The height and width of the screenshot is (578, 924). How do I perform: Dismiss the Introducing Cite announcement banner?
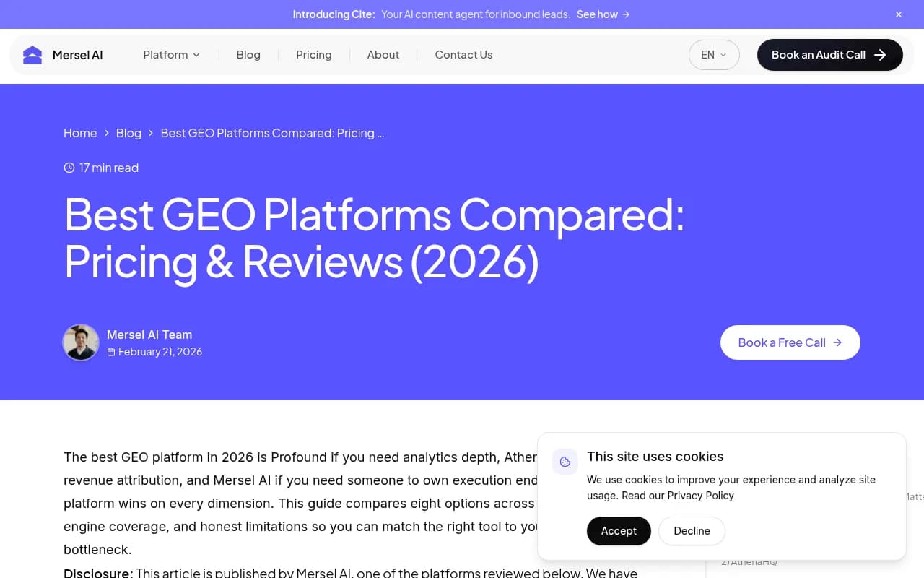click(x=898, y=14)
